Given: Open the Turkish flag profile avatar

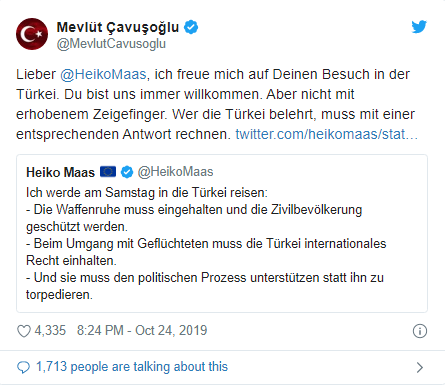Looking at the screenshot, I should (32, 34).
